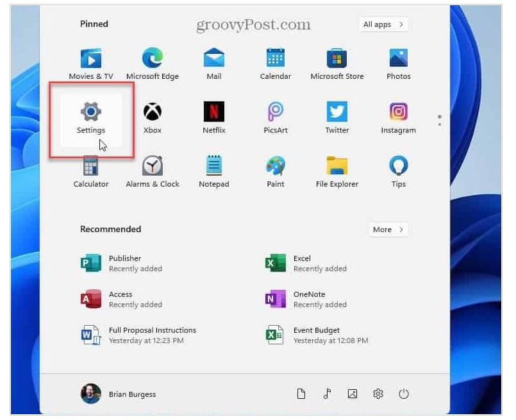
Task: Open File Explorer from pinned apps
Action: click(337, 172)
